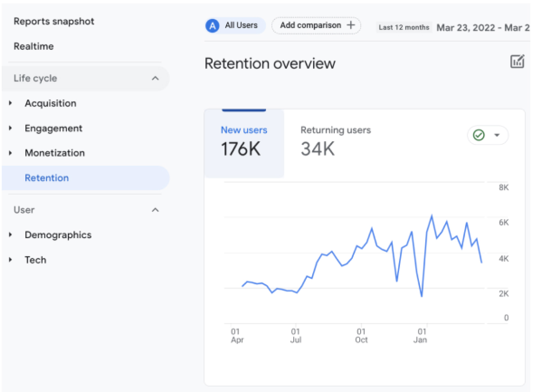
Task: Click the January dip on line chart
Action: click(x=422, y=296)
